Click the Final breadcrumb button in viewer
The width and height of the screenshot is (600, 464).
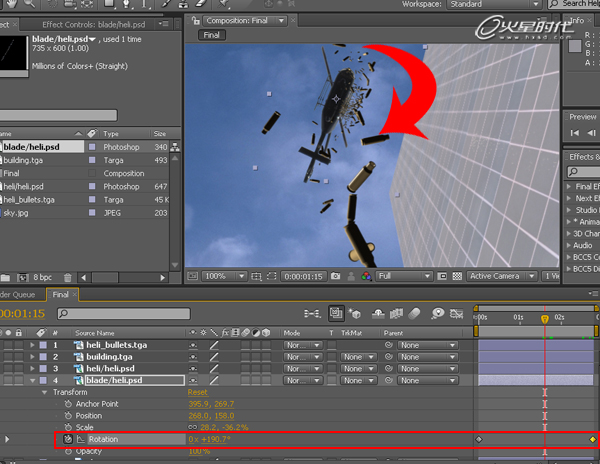point(212,35)
